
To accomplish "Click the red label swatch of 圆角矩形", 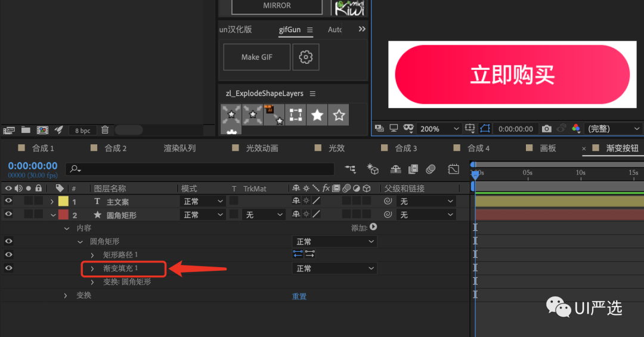I will coord(63,215).
